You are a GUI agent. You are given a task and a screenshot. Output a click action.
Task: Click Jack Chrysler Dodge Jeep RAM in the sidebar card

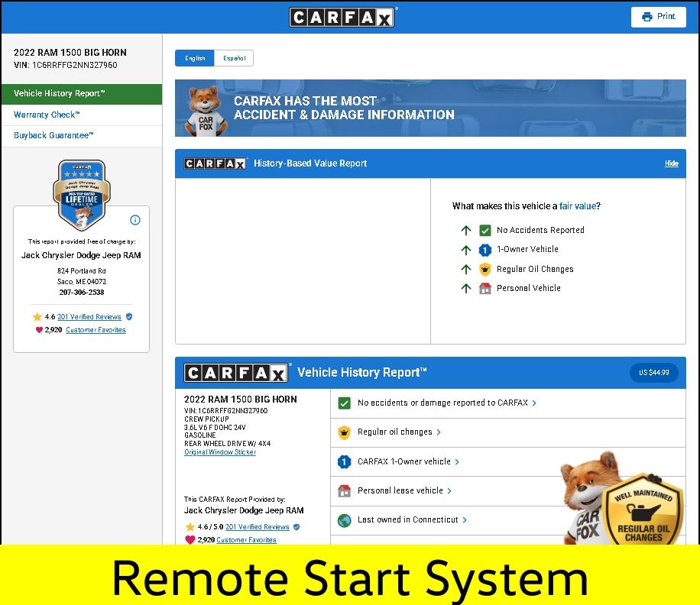(81, 256)
